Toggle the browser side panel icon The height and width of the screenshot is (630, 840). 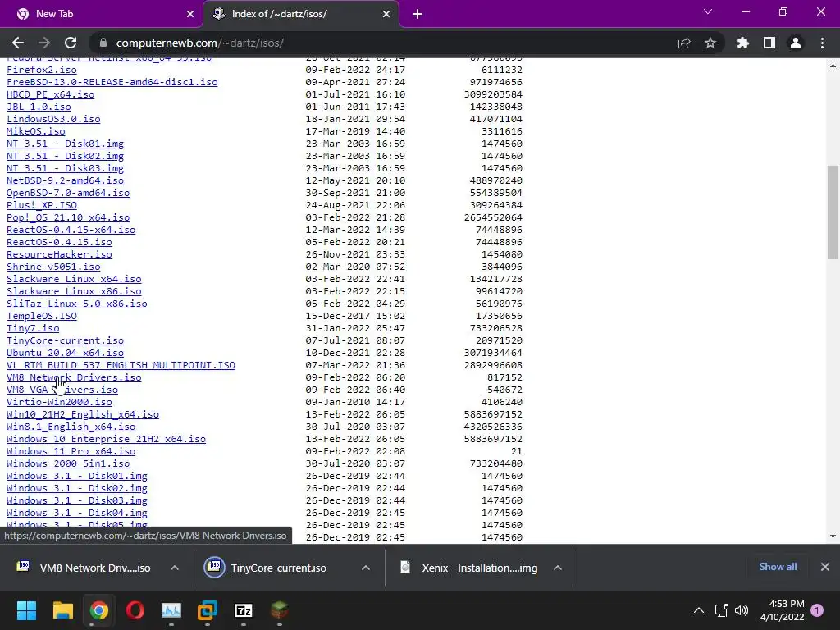(x=769, y=43)
